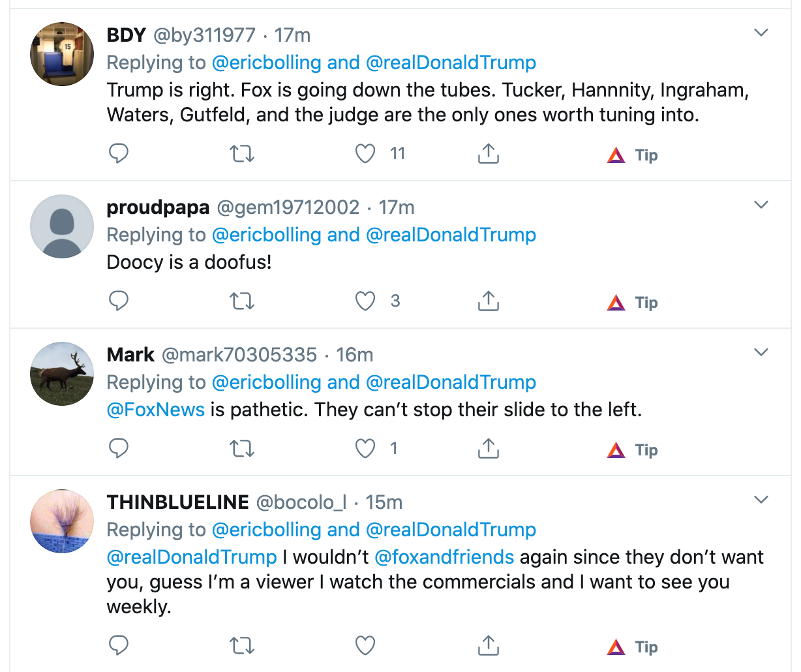
Task: Reply to THINBLUELINE's tweet
Action: point(118,646)
